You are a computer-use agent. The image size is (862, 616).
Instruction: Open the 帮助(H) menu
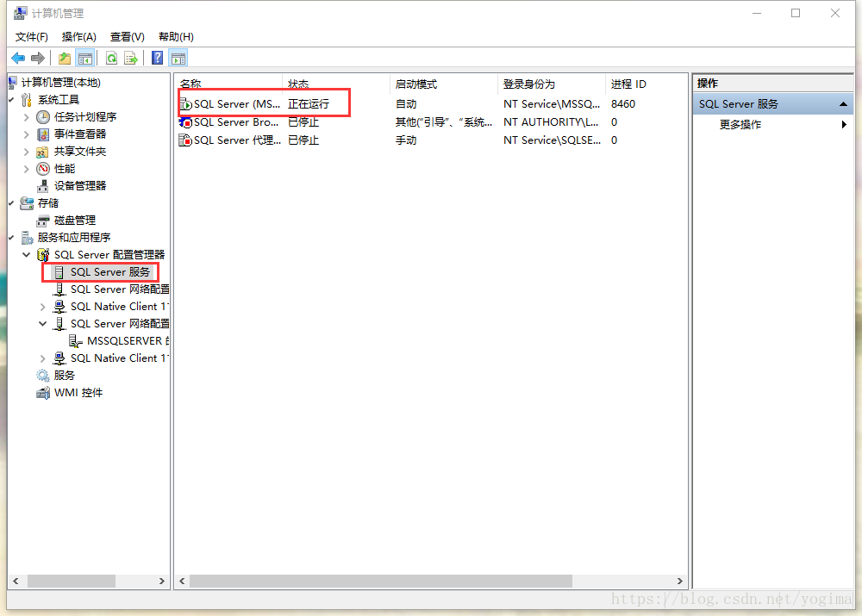click(176, 37)
